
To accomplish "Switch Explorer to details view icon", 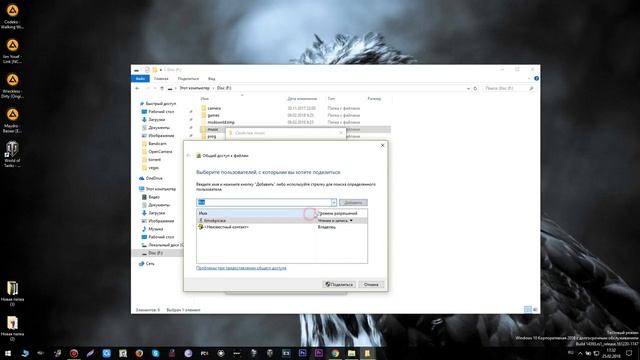I will point(527,309).
